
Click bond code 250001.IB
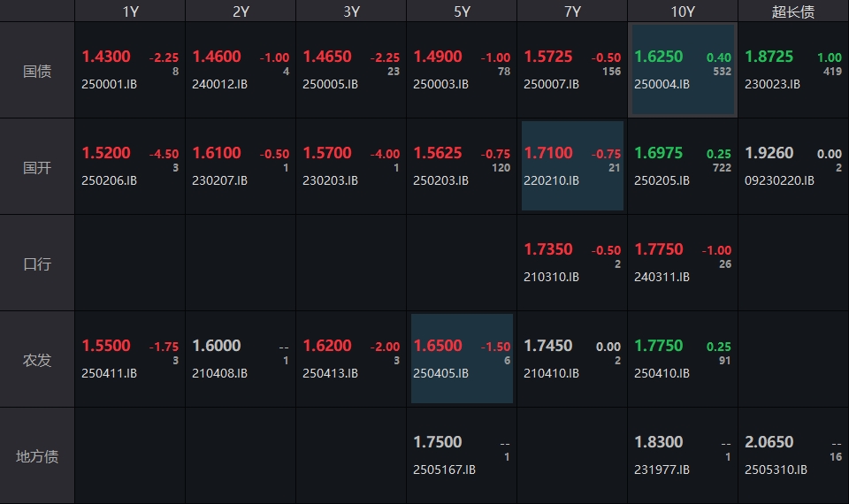[110, 84]
